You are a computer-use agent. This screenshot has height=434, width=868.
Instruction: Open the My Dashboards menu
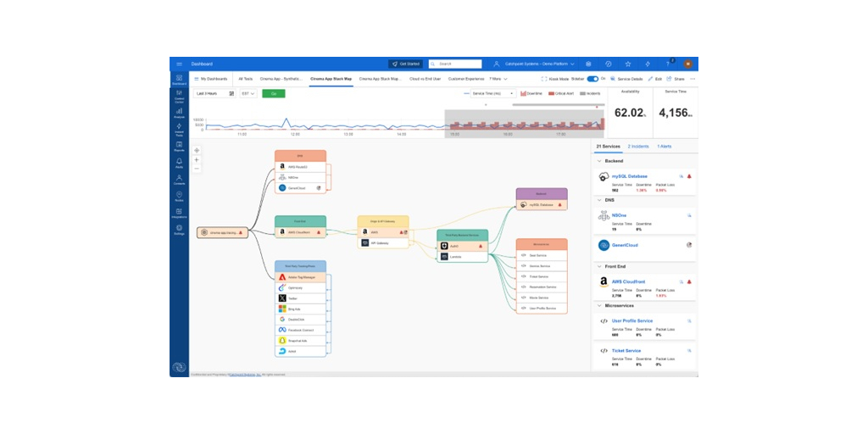(211, 79)
